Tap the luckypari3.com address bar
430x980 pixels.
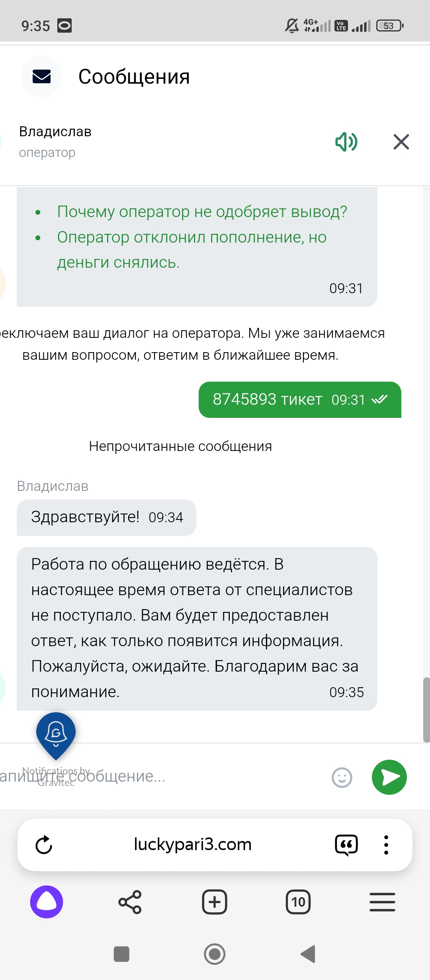click(193, 845)
